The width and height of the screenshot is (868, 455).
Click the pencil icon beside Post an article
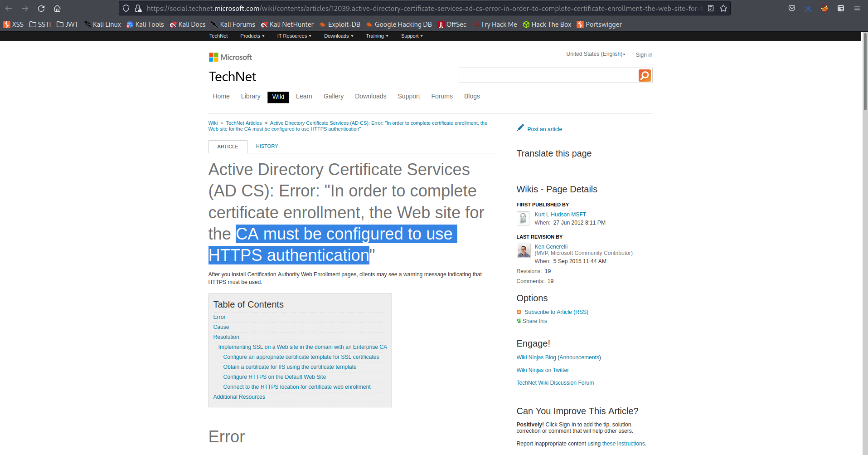[x=520, y=128]
